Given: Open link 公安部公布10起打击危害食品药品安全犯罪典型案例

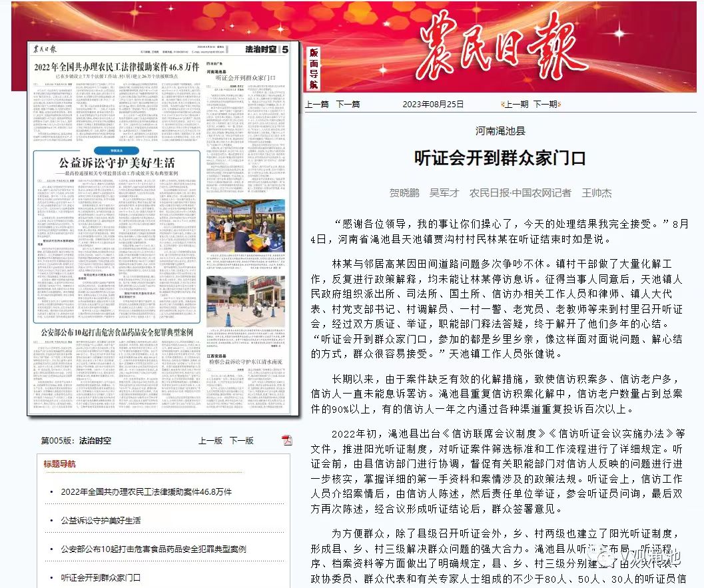Looking at the screenshot, I should [153, 549].
